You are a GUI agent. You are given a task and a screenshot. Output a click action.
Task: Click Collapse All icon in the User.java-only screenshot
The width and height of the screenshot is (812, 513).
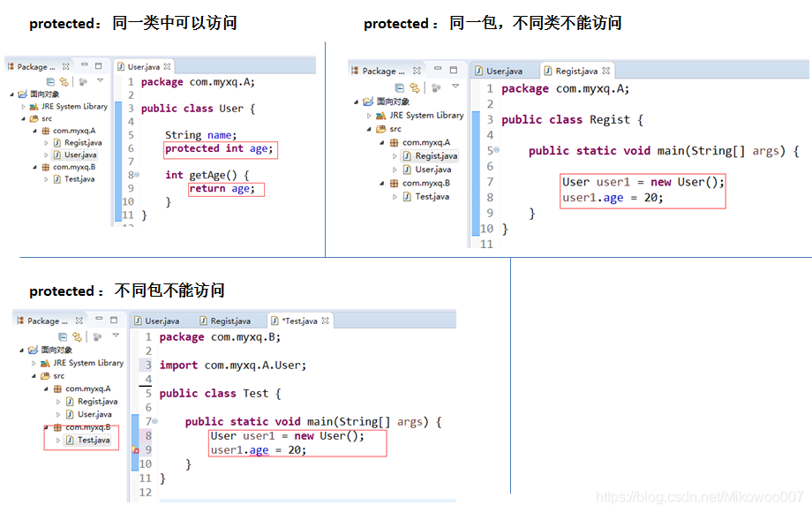(x=51, y=81)
